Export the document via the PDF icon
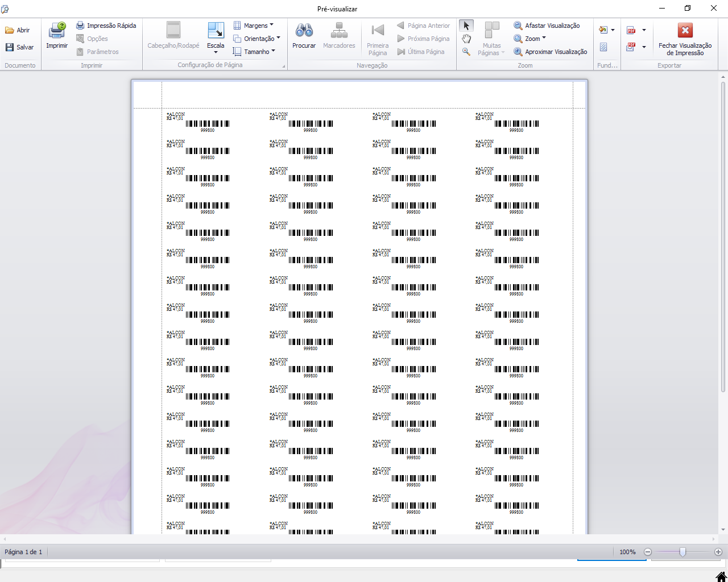The image size is (728, 582). pos(631,30)
